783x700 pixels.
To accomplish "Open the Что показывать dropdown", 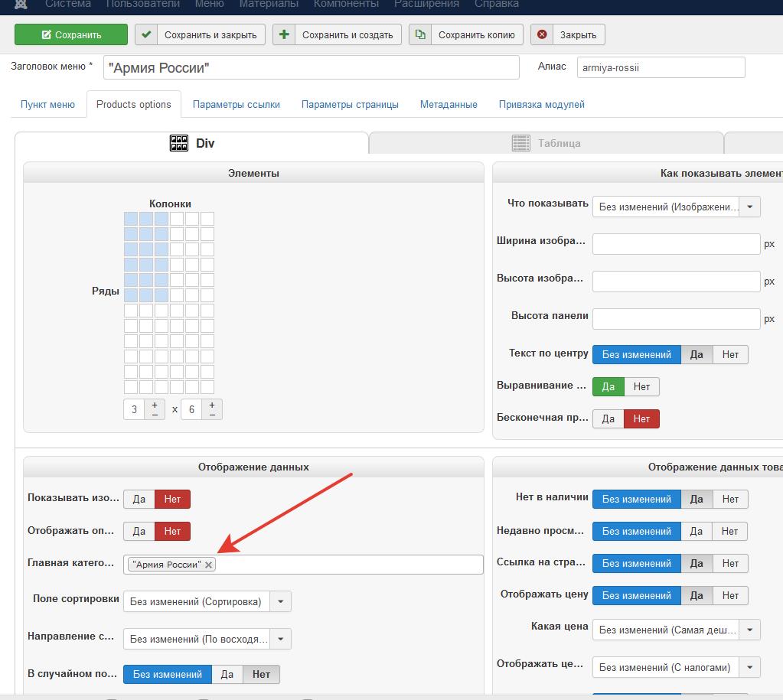I will click(677, 207).
